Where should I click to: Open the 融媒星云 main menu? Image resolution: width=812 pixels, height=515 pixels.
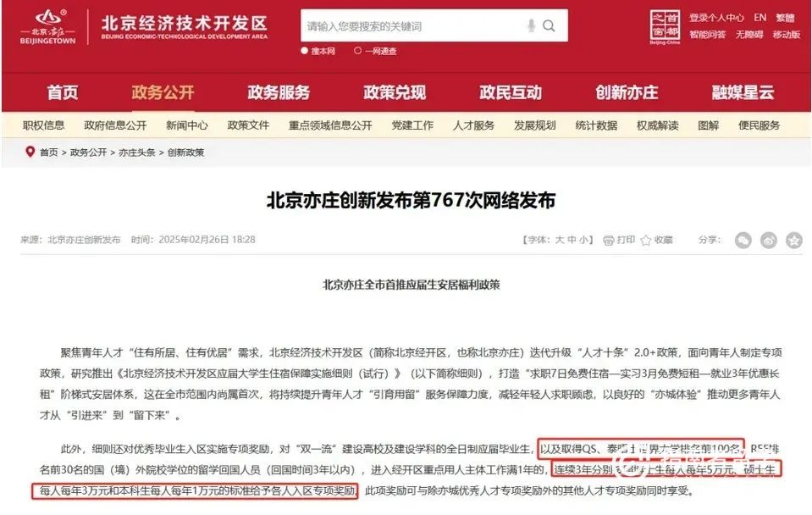tap(743, 92)
